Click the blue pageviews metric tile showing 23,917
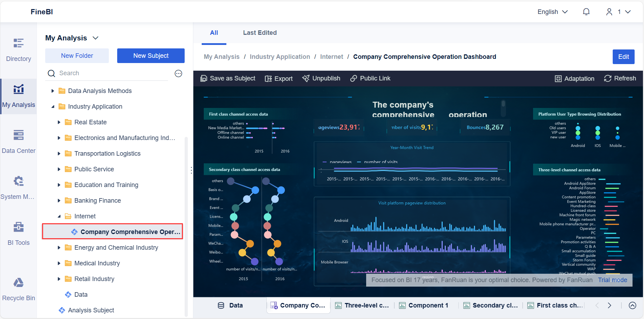The height and width of the screenshot is (319, 644). (x=338, y=127)
